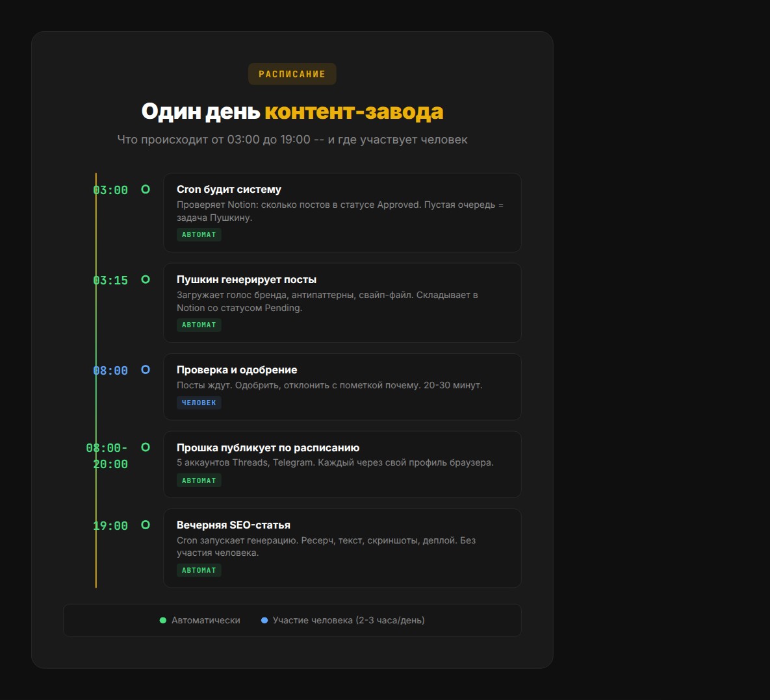
Task: Click the ЧЕЛОВЕК badge in the approval card
Action: tap(199, 403)
